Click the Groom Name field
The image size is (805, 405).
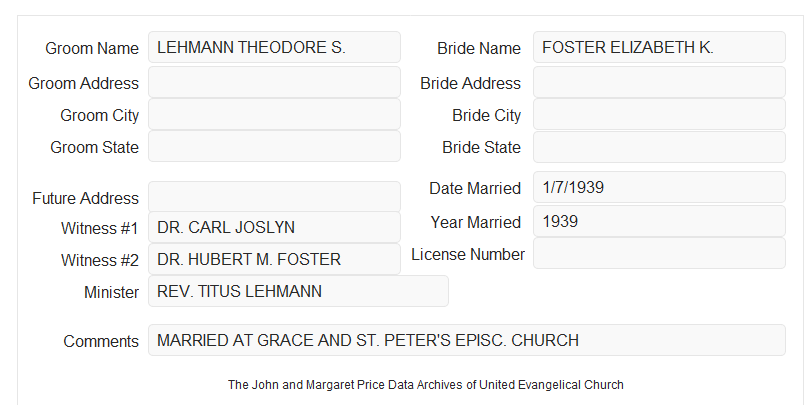click(x=274, y=47)
